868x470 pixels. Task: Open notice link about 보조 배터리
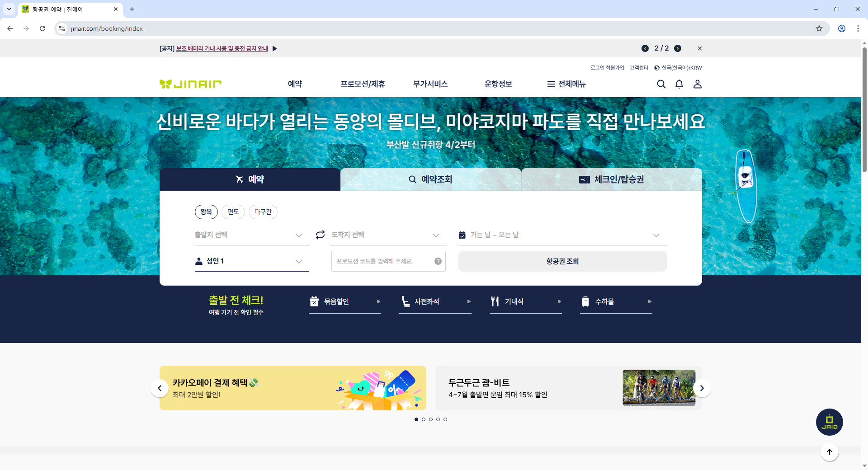pyautogui.click(x=222, y=48)
